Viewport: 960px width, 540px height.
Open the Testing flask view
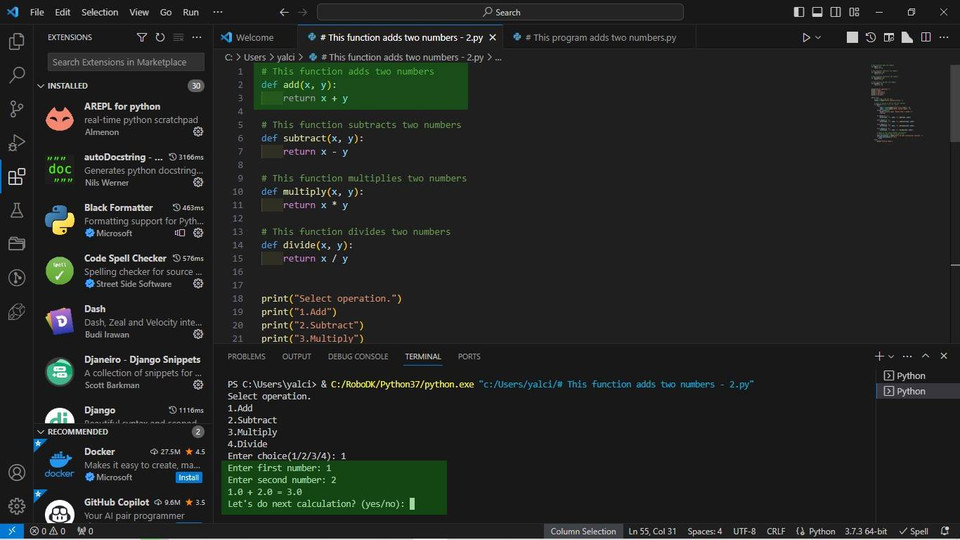[16, 210]
